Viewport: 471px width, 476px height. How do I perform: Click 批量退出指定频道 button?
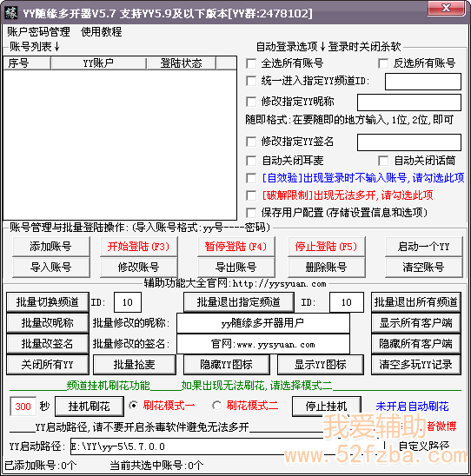point(239,302)
